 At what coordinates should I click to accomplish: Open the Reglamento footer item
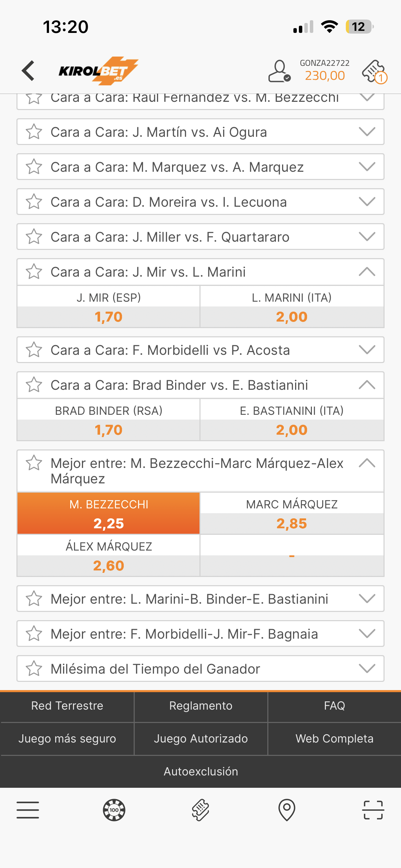point(201,706)
